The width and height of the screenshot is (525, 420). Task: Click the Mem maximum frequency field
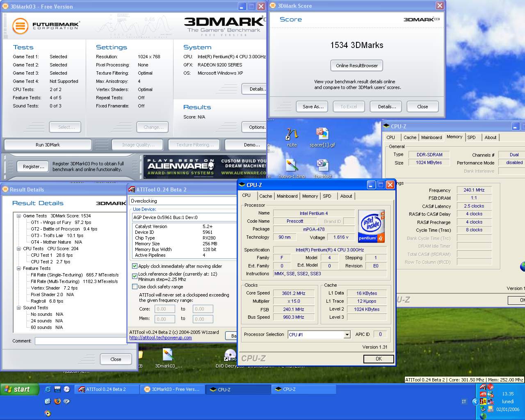click(x=203, y=319)
